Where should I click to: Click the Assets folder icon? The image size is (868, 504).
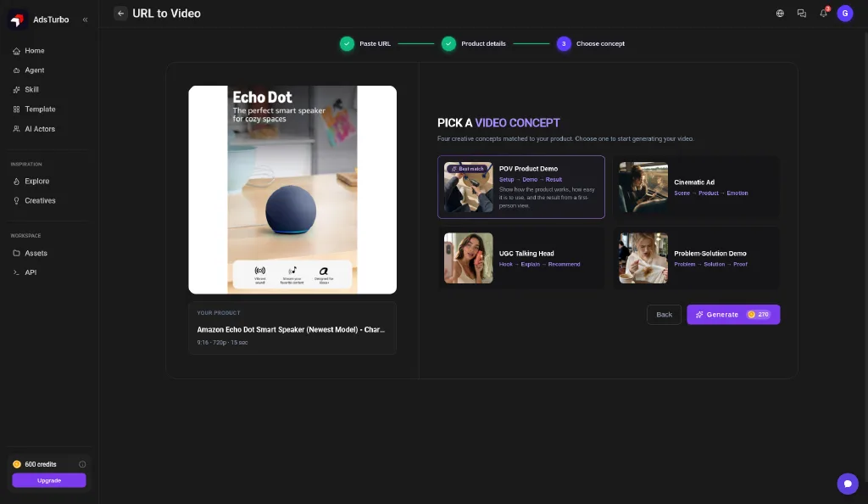coord(17,253)
